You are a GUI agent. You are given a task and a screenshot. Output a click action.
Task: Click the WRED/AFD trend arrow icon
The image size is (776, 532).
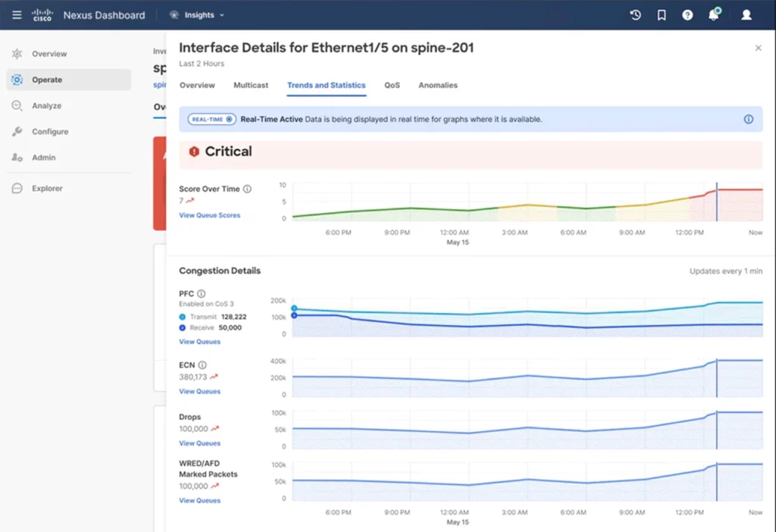tap(214, 486)
